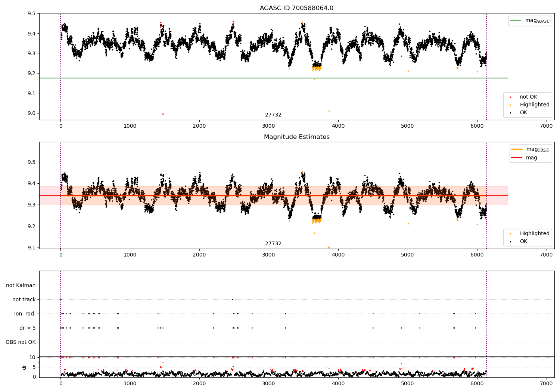The image size is (560, 392).
Task: Click the 'not track' y-axis label
Action: click(x=24, y=299)
